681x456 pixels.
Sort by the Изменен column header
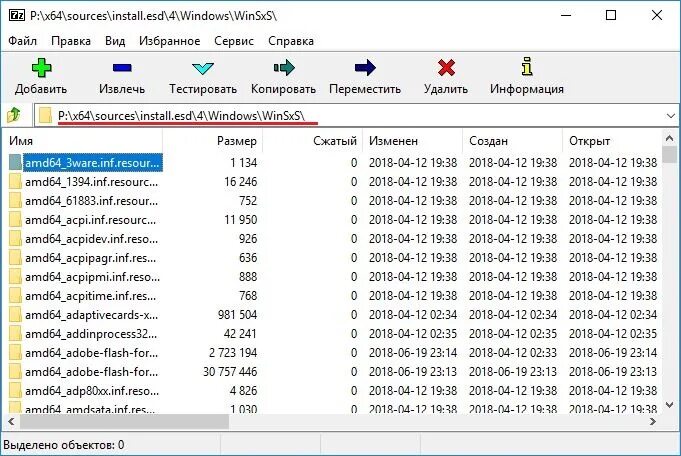[x=413, y=141]
